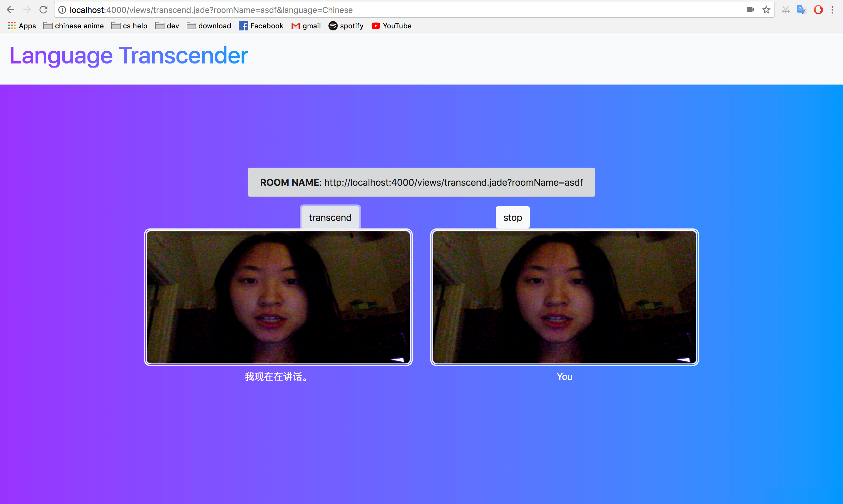
Task: Bookmark page with the star icon
Action: point(766,10)
